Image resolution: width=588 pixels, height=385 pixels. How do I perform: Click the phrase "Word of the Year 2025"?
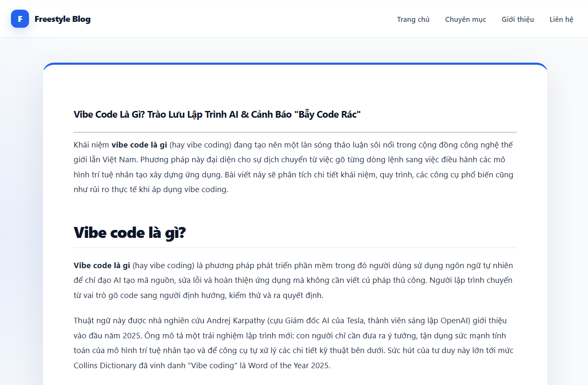pyautogui.click(x=289, y=366)
